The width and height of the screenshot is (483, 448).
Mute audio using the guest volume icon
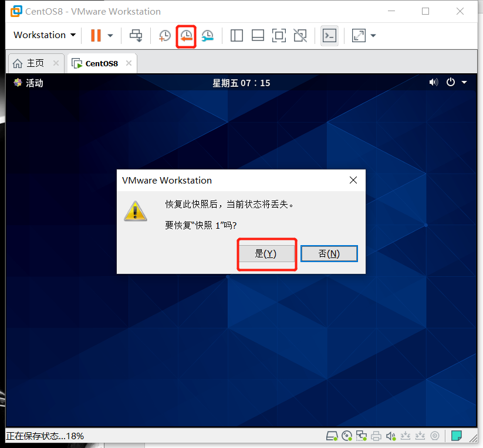point(434,82)
